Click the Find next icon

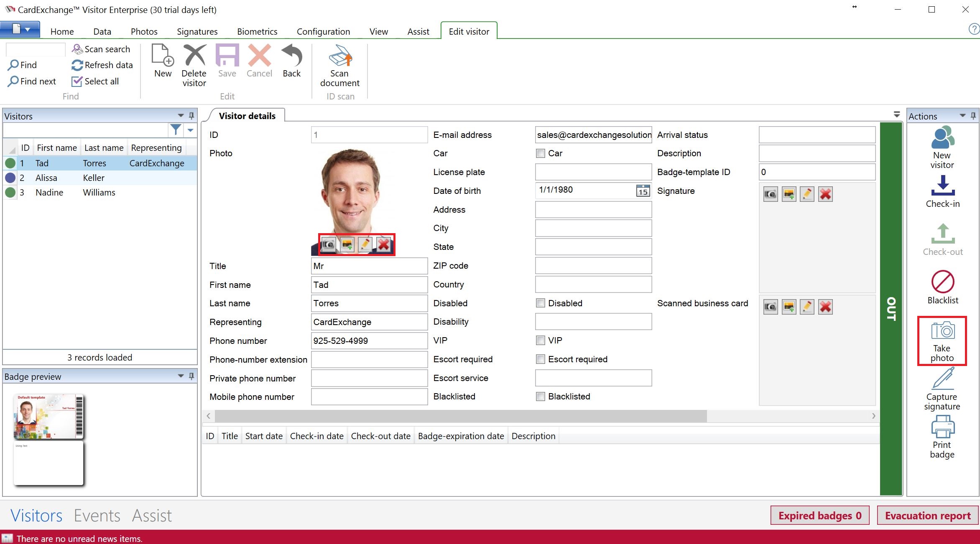13,81
